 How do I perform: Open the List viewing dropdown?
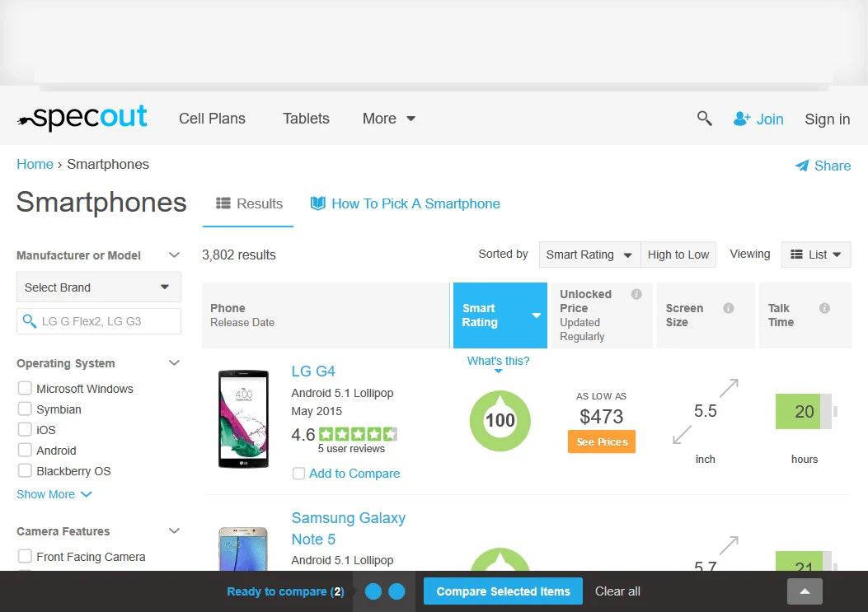click(816, 255)
